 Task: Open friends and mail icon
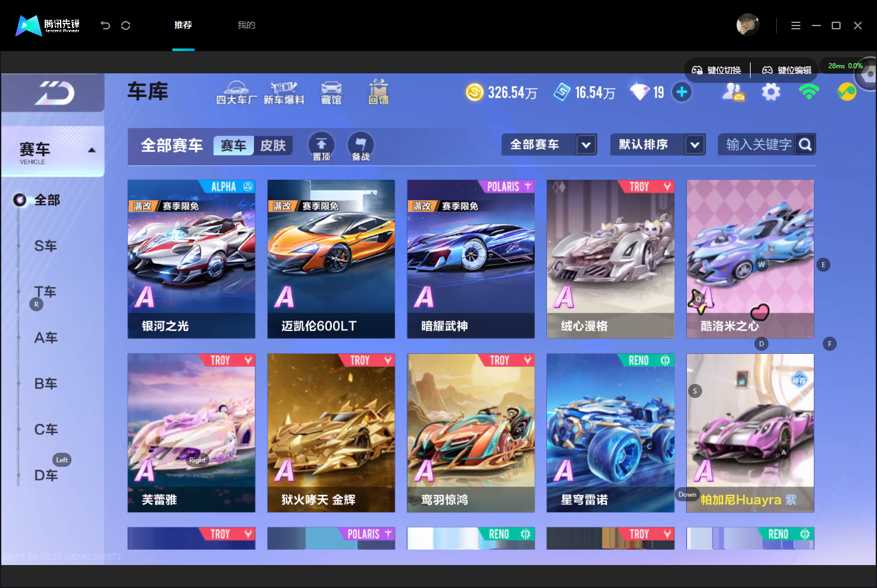(733, 92)
